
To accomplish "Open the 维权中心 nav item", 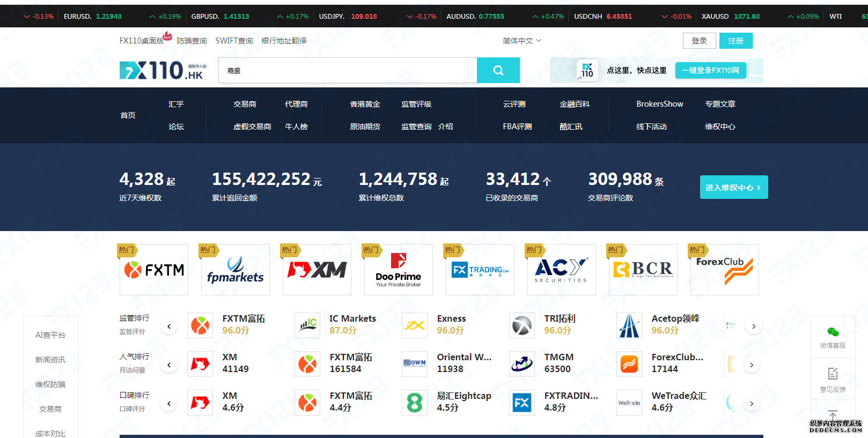I will point(720,127).
